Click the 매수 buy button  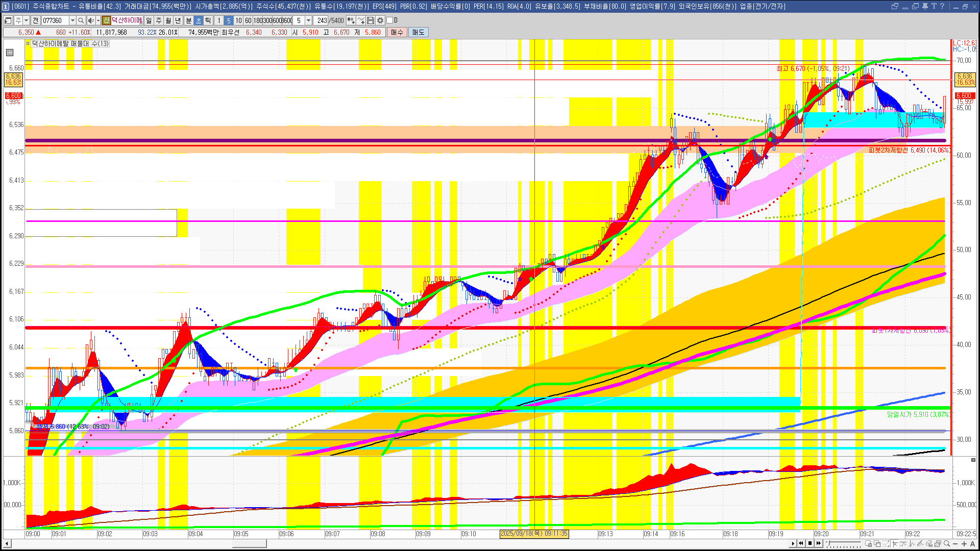pos(397,32)
